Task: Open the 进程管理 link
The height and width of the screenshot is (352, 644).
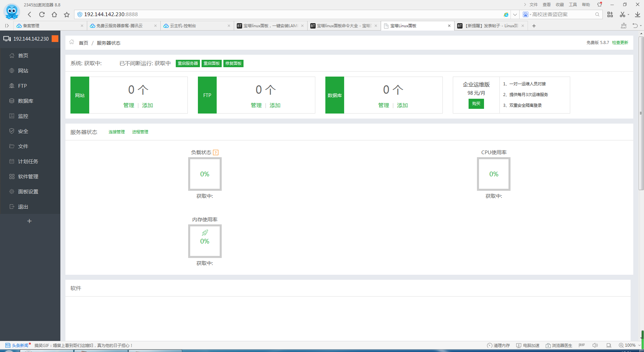Action: [140, 132]
